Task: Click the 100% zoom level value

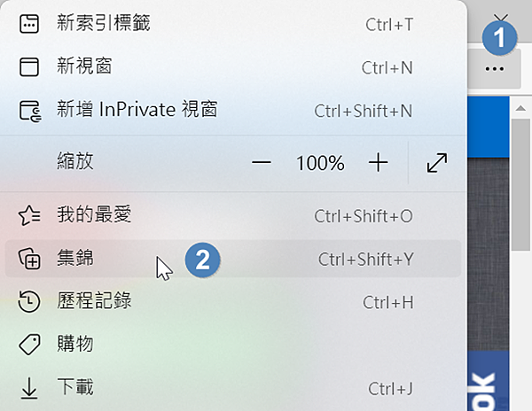Action: 320,163
